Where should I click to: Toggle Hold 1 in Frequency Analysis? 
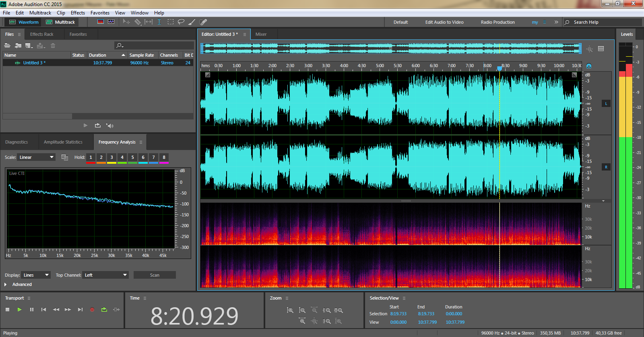pos(91,157)
